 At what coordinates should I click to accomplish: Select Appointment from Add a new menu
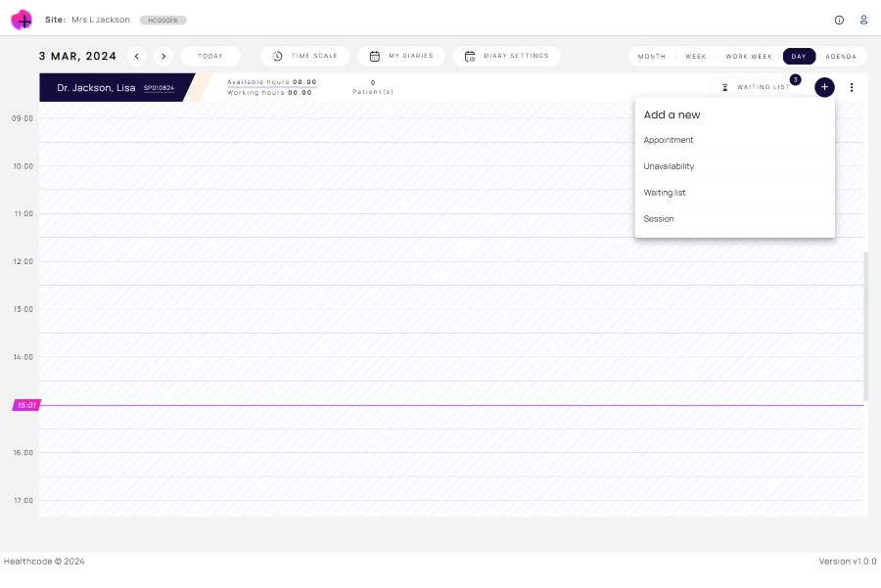click(669, 140)
